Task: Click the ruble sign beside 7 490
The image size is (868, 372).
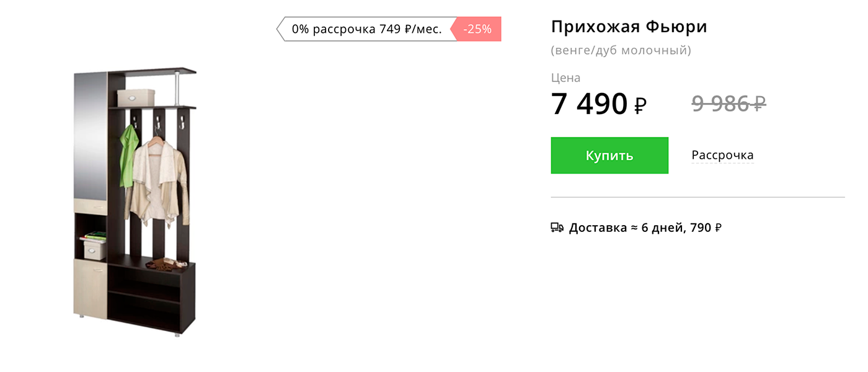Action: [640, 106]
